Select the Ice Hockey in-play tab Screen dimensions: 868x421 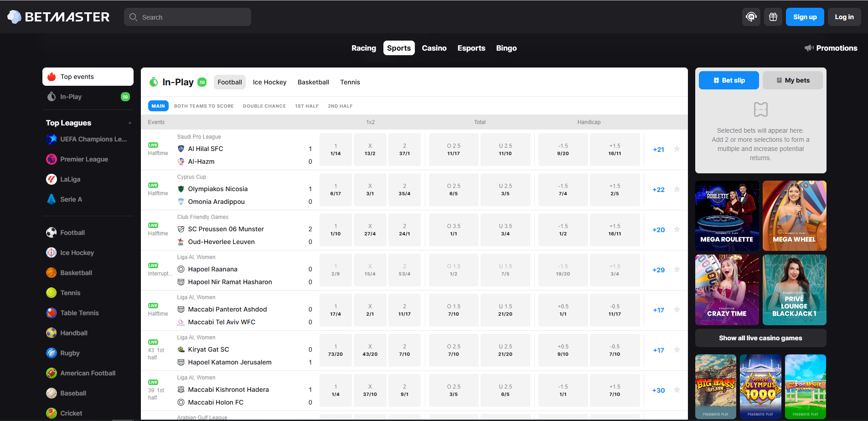269,82
